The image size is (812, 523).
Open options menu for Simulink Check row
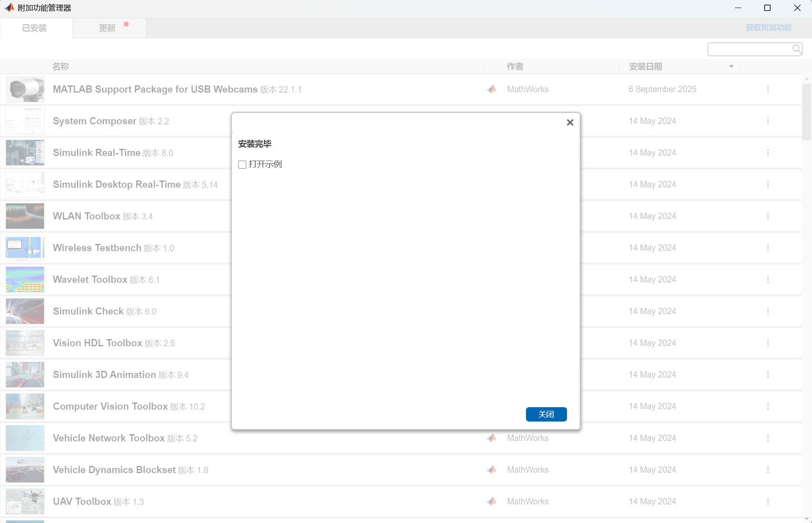pos(768,311)
